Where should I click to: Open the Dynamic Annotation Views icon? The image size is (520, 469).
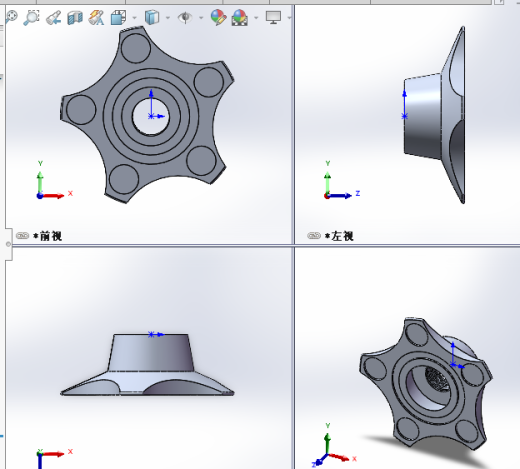coord(96,18)
